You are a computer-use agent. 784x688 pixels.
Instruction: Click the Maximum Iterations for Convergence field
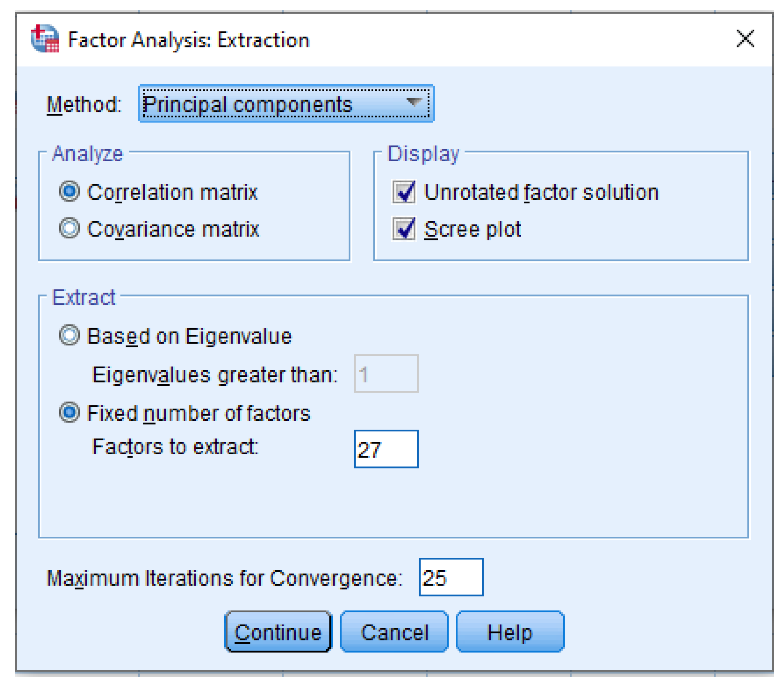pos(451,577)
